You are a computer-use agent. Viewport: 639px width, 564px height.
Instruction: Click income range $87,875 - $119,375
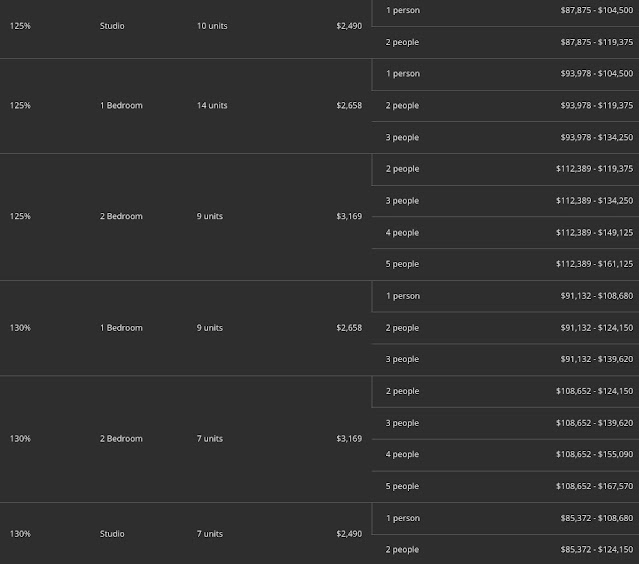[x=597, y=42]
